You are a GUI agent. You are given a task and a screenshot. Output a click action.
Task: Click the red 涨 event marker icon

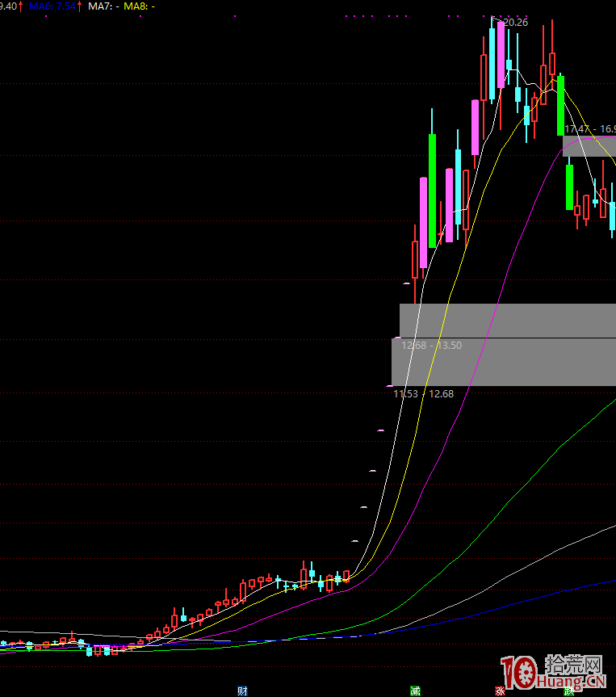(501, 691)
